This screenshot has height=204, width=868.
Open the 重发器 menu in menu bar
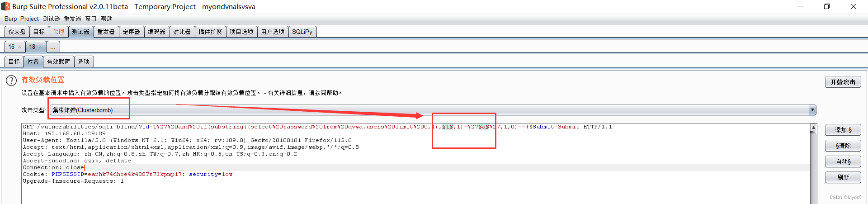point(72,19)
